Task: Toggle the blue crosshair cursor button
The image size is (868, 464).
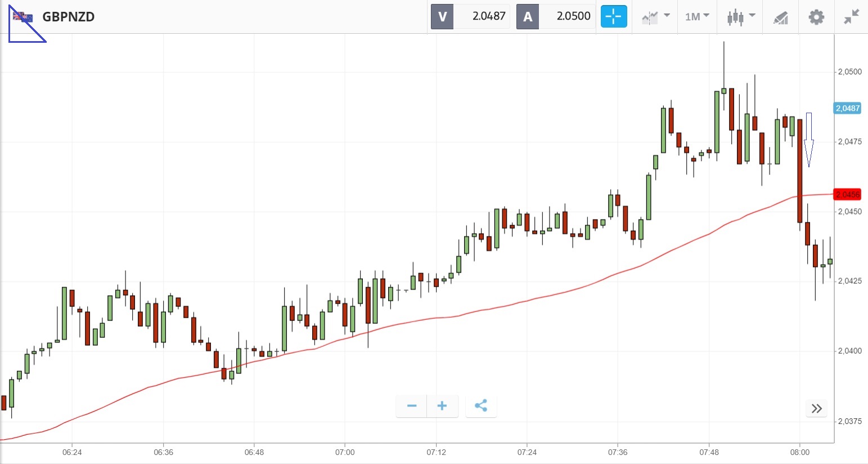Action: pyautogui.click(x=613, y=16)
